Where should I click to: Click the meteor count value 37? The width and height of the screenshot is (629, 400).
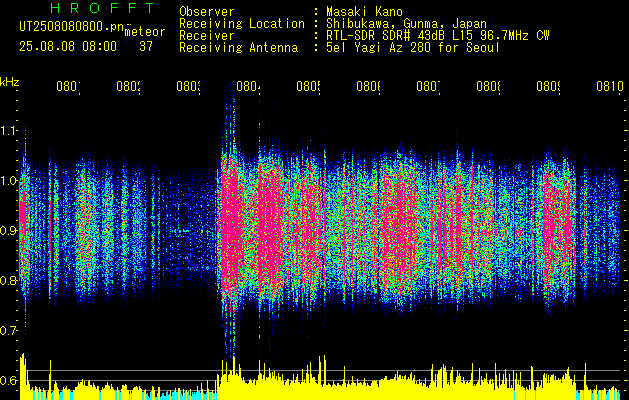146,46
